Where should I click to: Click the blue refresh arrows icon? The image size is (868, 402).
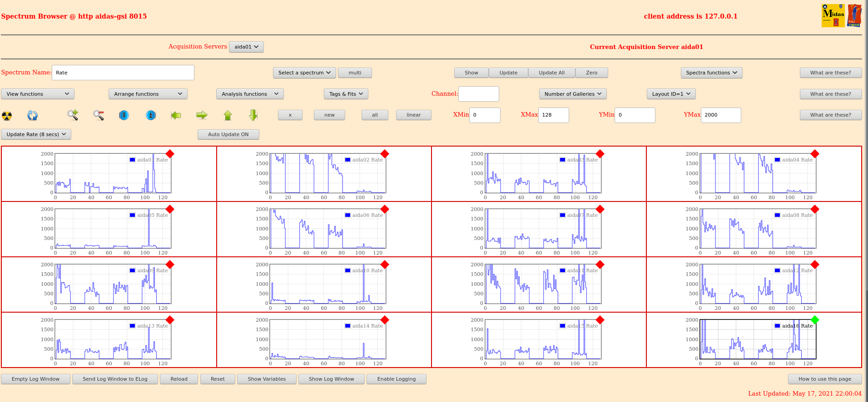[x=32, y=116]
